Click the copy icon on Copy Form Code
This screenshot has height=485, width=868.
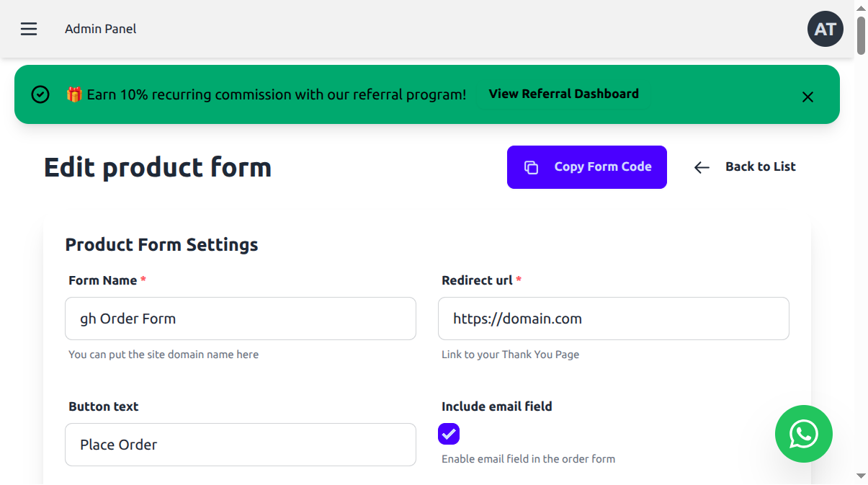point(531,167)
